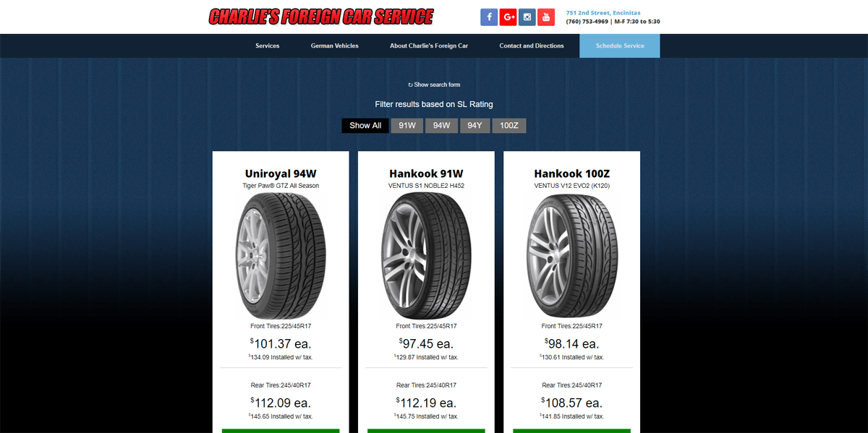The height and width of the screenshot is (433, 868).
Task: Open the Services menu
Action: pyautogui.click(x=268, y=46)
